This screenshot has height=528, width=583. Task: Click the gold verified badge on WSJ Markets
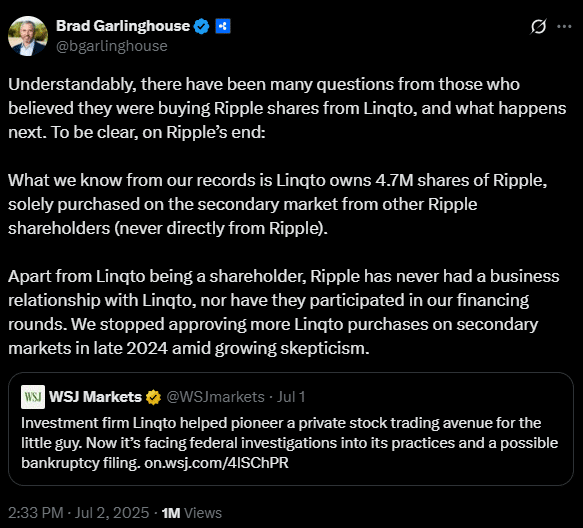153,397
